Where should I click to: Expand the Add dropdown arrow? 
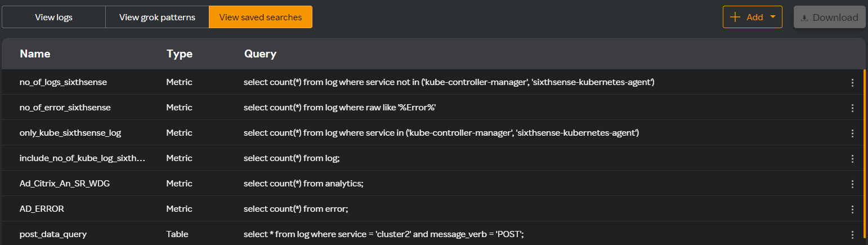772,17
